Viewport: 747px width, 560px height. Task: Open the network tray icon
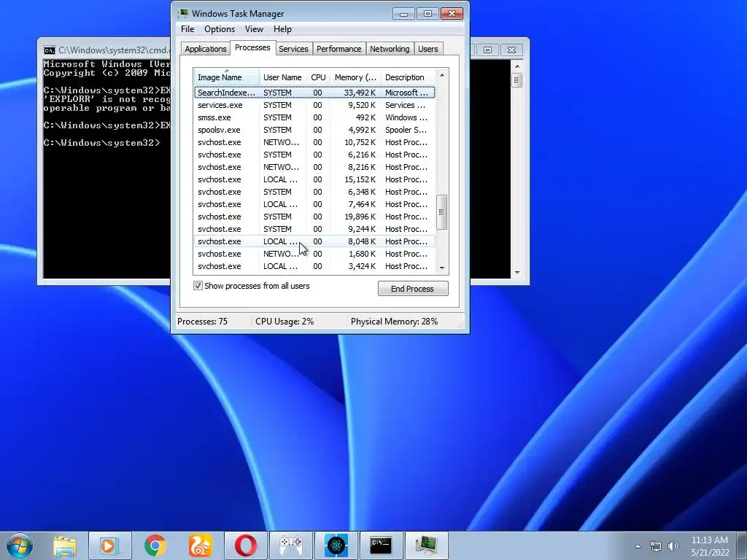pyautogui.click(x=656, y=546)
